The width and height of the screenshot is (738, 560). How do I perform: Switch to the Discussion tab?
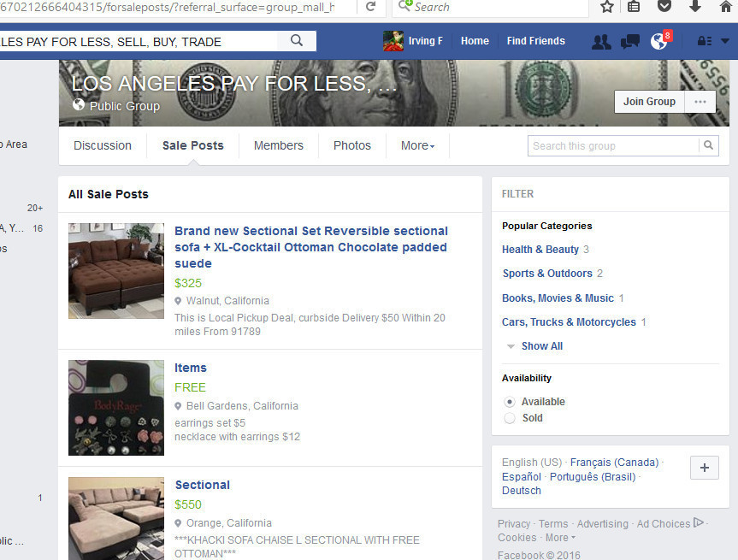click(x=103, y=146)
